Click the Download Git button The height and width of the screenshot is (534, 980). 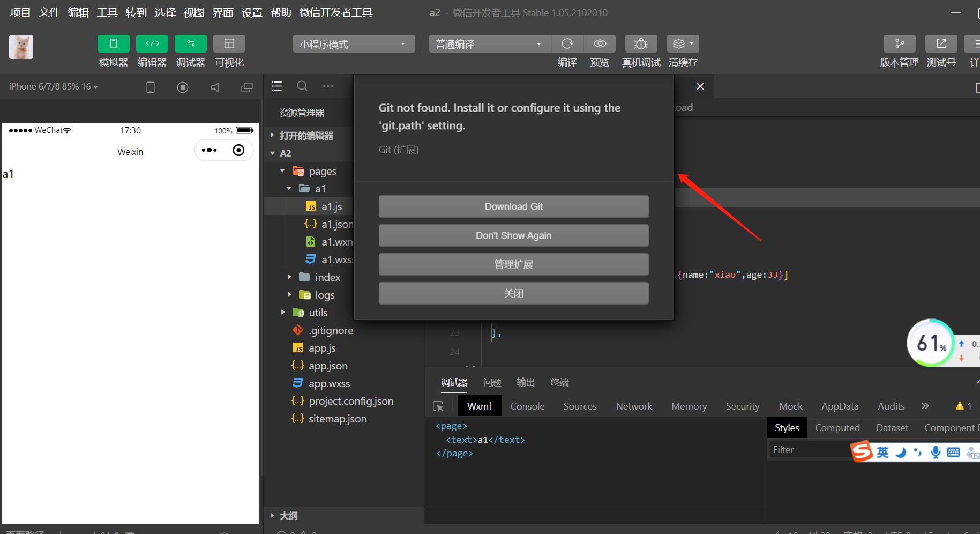coord(513,206)
